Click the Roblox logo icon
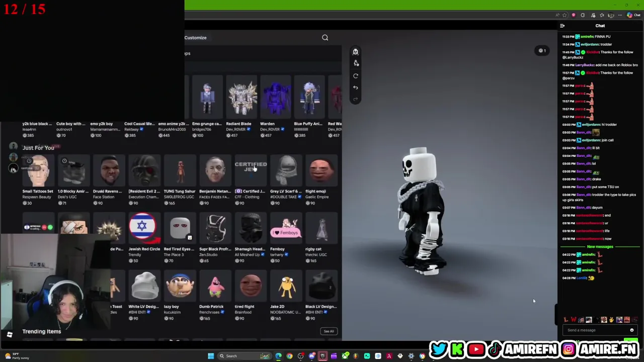The height and width of the screenshot is (362, 644). point(10,334)
